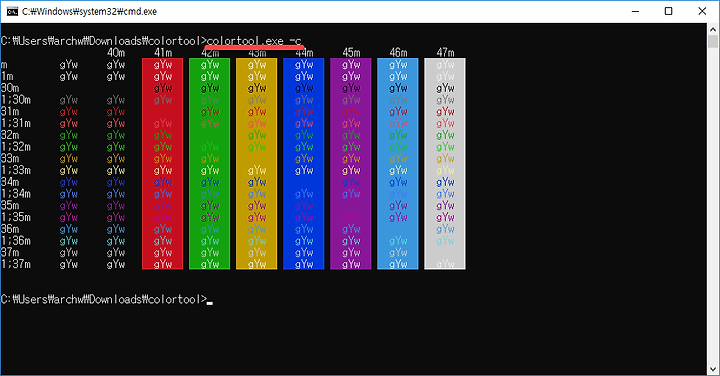Click the 45m column header
This screenshot has width=720, height=376.
pos(351,53)
